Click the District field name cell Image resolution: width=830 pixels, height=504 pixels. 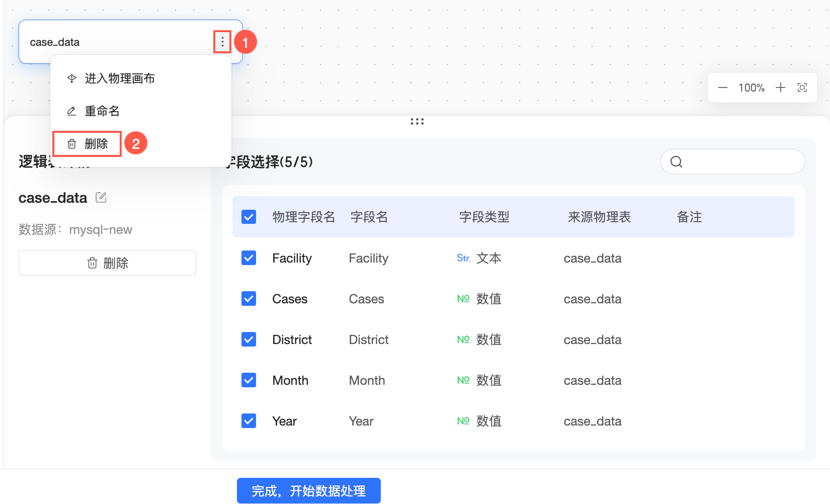click(x=369, y=340)
